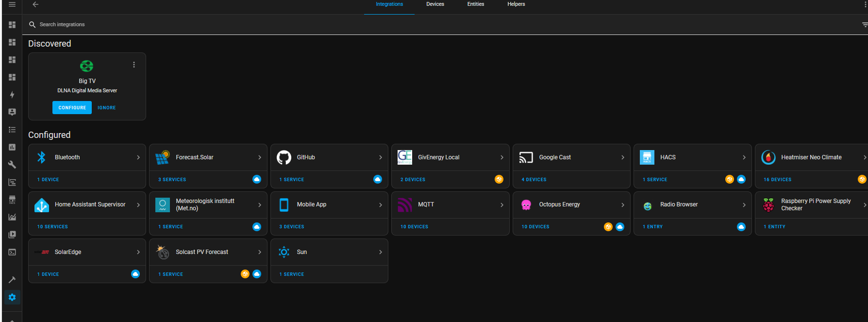This screenshot has height=322, width=868.
Task: Click the GitHub logo icon
Action: pyautogui.click(x=284, y=157)
